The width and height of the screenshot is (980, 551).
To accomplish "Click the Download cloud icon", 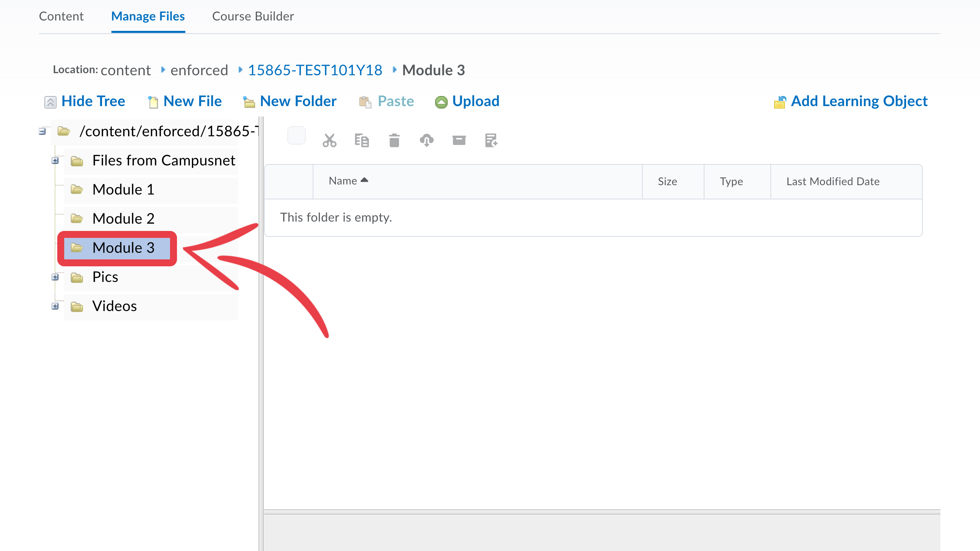I will click(426, 140).
